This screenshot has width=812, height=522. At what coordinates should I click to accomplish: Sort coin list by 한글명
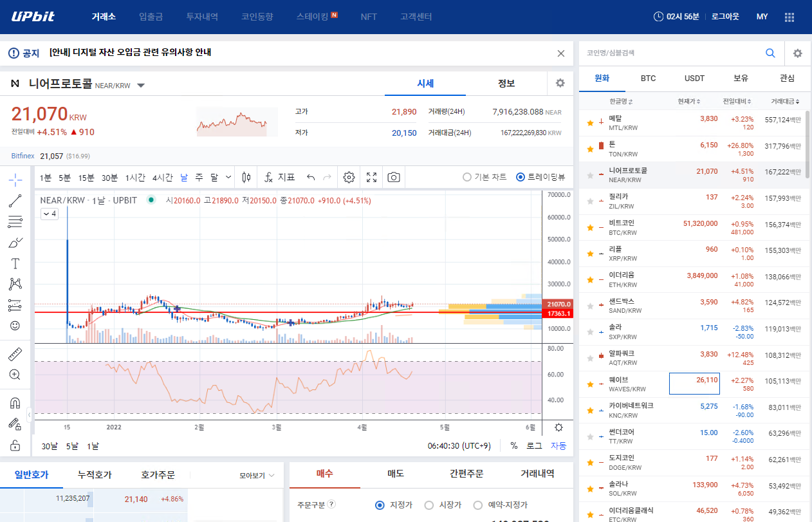(621, 102)
